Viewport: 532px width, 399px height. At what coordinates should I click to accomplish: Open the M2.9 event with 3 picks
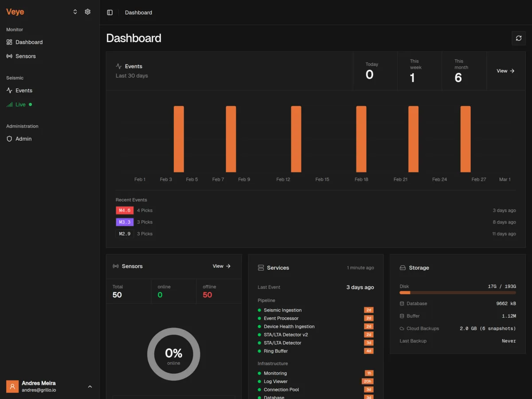pos(125,234)
